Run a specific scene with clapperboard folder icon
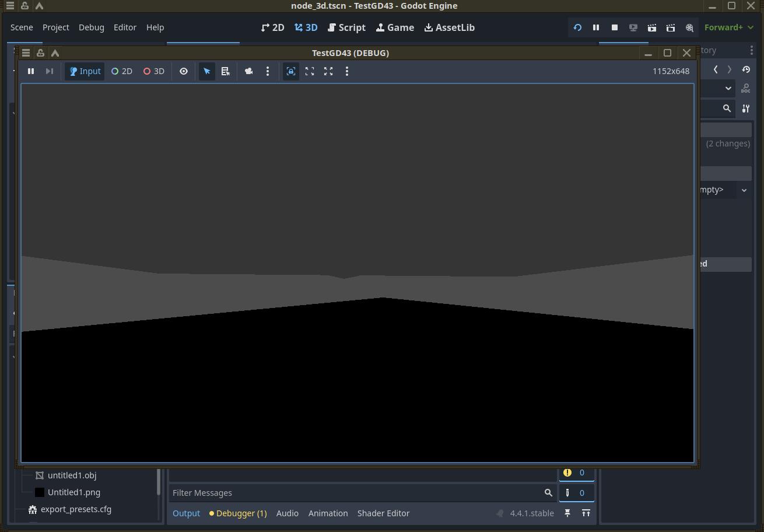The height and width of the screenshot is (532, 764). tap(671, 27)
